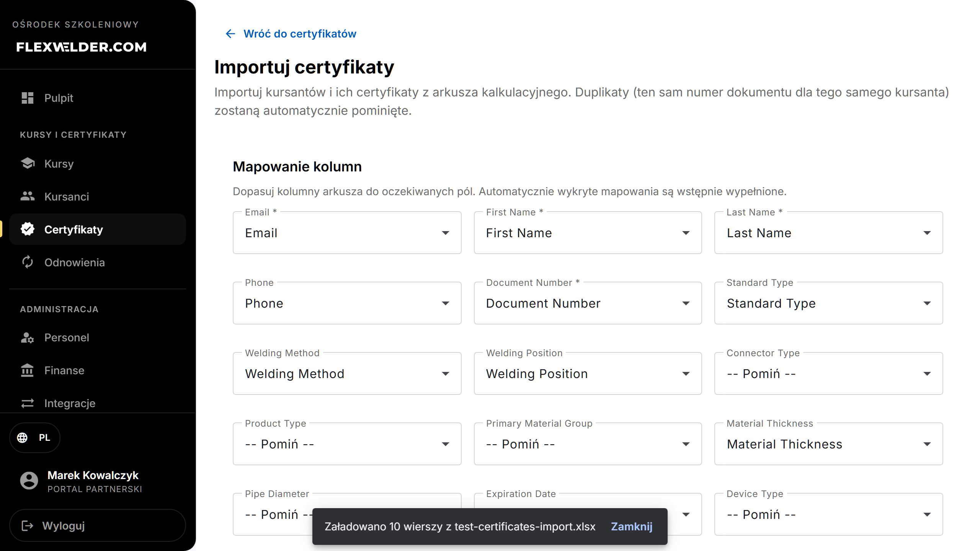Switch language with the PL button

[35, 437]
